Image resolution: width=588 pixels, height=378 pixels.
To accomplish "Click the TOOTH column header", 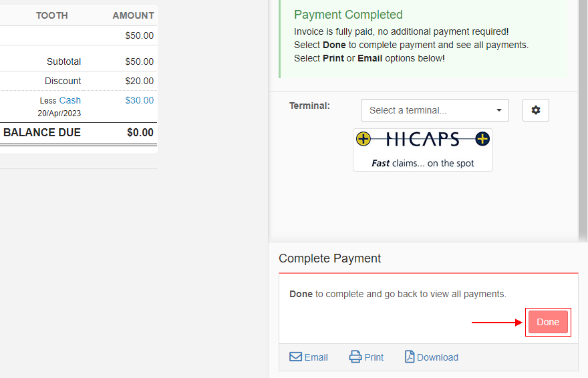I will coord(52,15).
